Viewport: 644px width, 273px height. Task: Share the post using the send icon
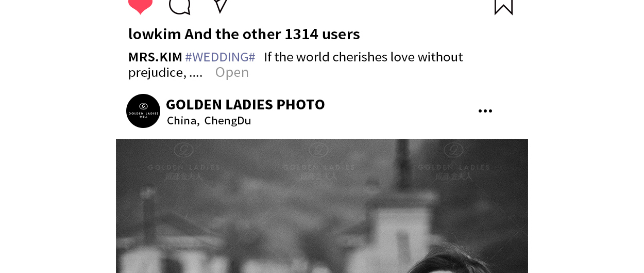click(221, 6)
